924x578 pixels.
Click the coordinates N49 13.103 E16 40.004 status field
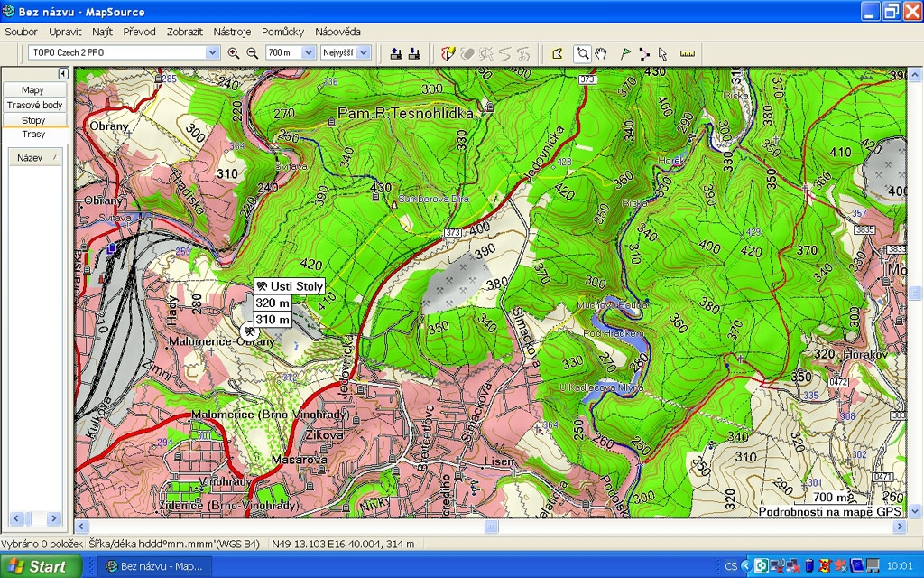pyautogui.click(x=343, y=544)
